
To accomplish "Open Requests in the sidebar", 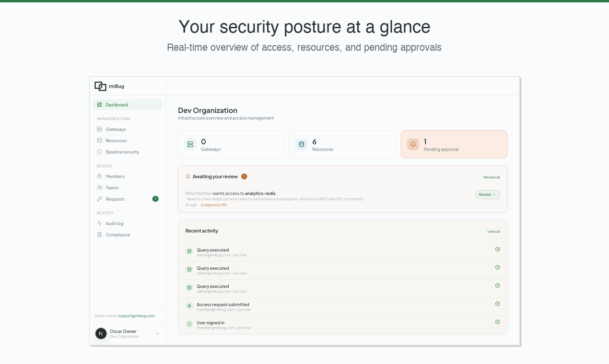I will [x=128, y=199].
